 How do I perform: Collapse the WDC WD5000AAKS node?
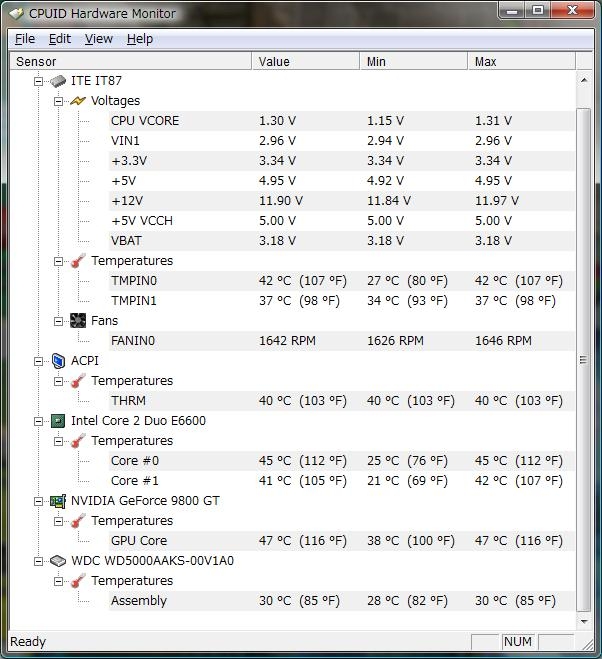tap(38, 561)
